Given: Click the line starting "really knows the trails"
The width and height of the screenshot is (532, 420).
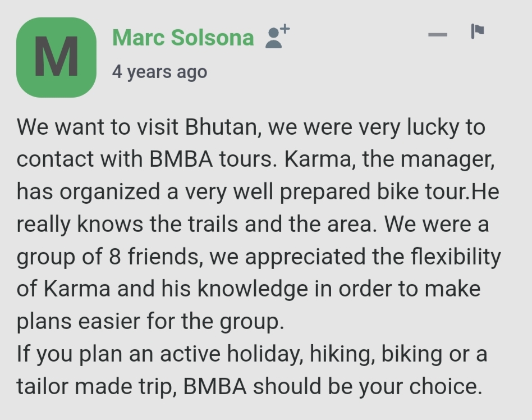Looking at the screenshot, I should click(253, 225).
